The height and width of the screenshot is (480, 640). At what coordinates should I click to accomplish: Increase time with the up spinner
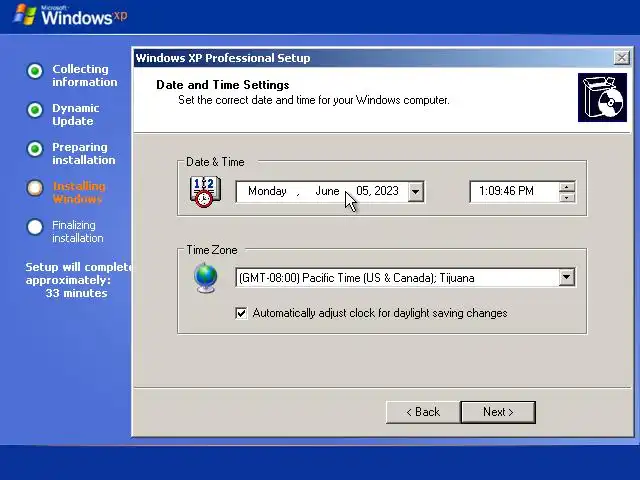click(x=567, y=187)
